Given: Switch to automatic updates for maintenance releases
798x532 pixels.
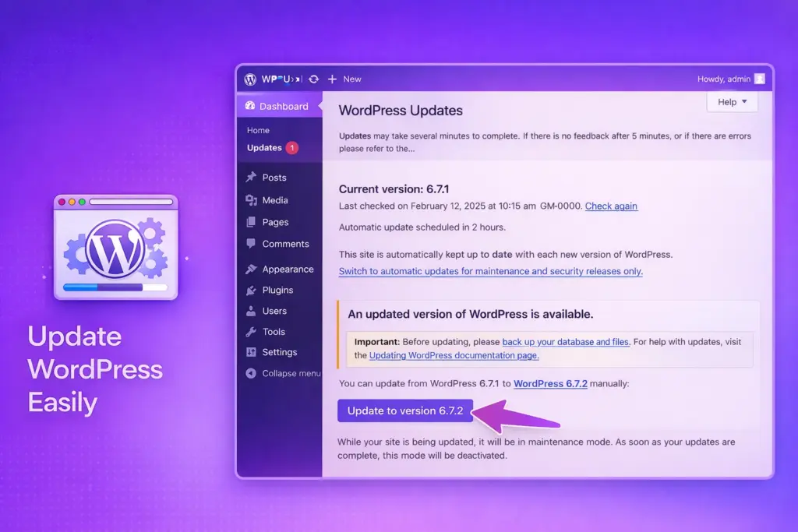Looking at the screenshot, I should (x=490, y=271).
